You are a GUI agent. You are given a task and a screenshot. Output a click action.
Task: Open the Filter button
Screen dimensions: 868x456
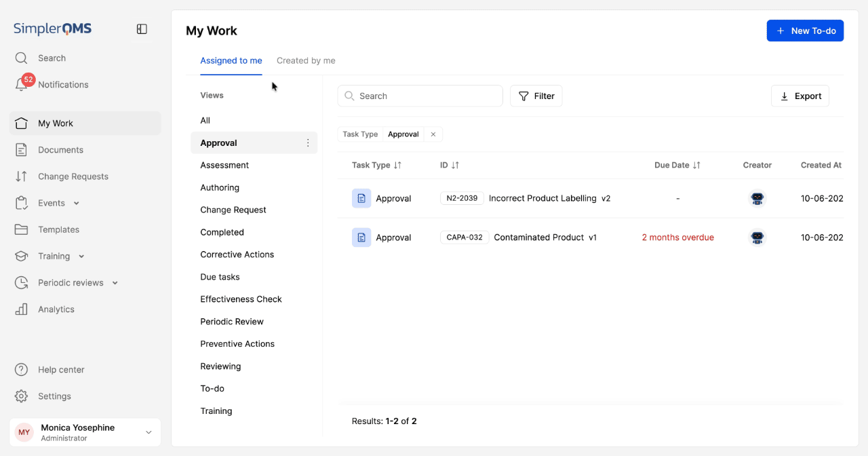point(536,96)
